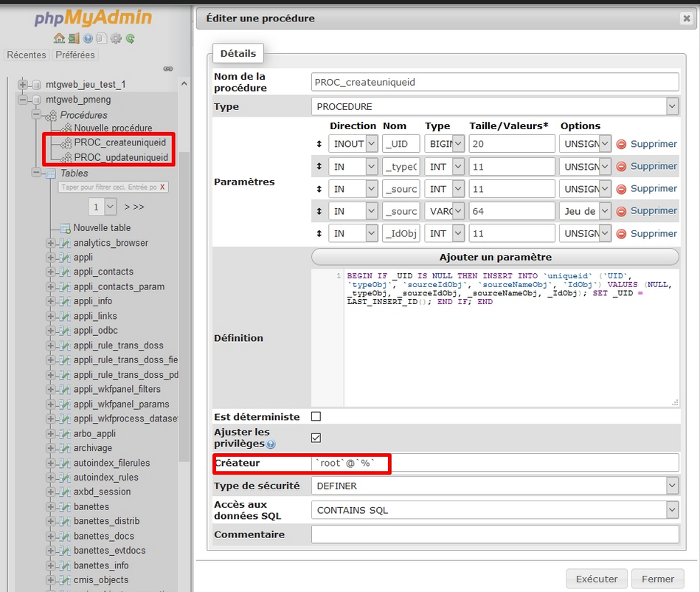Click the panel link chain icon

(x=168, y=69)
